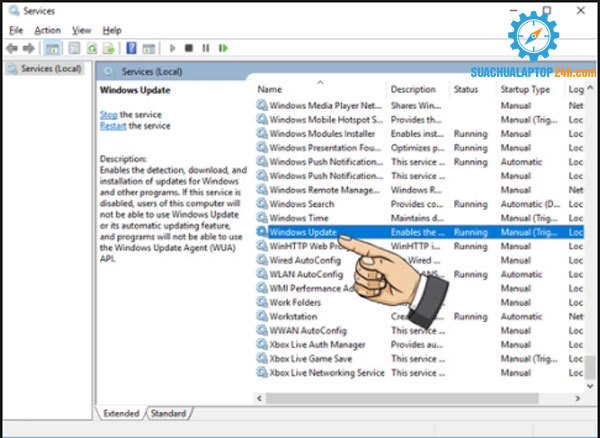Click the Running status of Windows Search
Viewport: 600px width, 438px height.
(x=471, y=204)
